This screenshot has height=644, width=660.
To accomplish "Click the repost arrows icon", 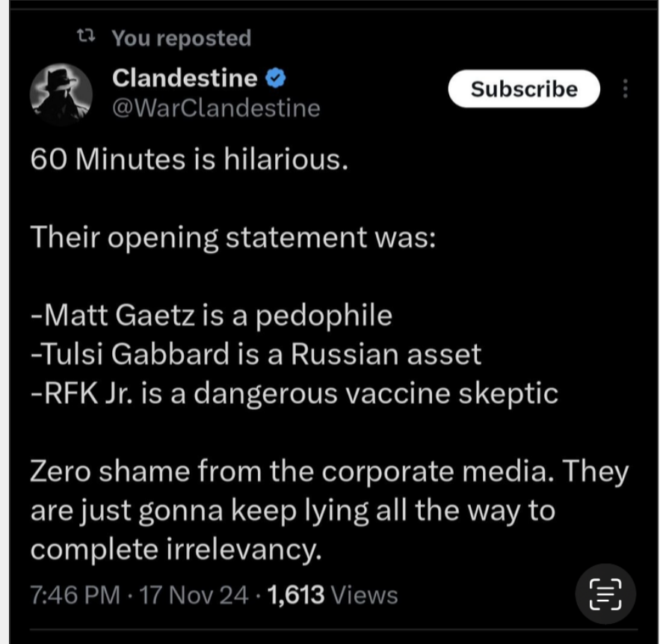I will click(87, 37).
